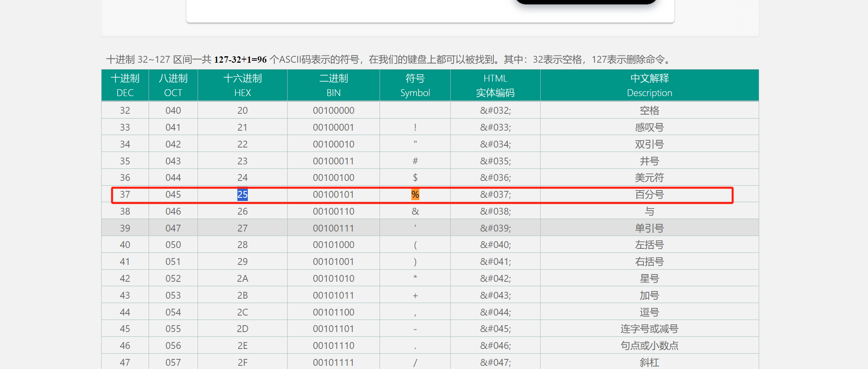Click binary value 00101110
868x369 pixels.
click(333, 345)
